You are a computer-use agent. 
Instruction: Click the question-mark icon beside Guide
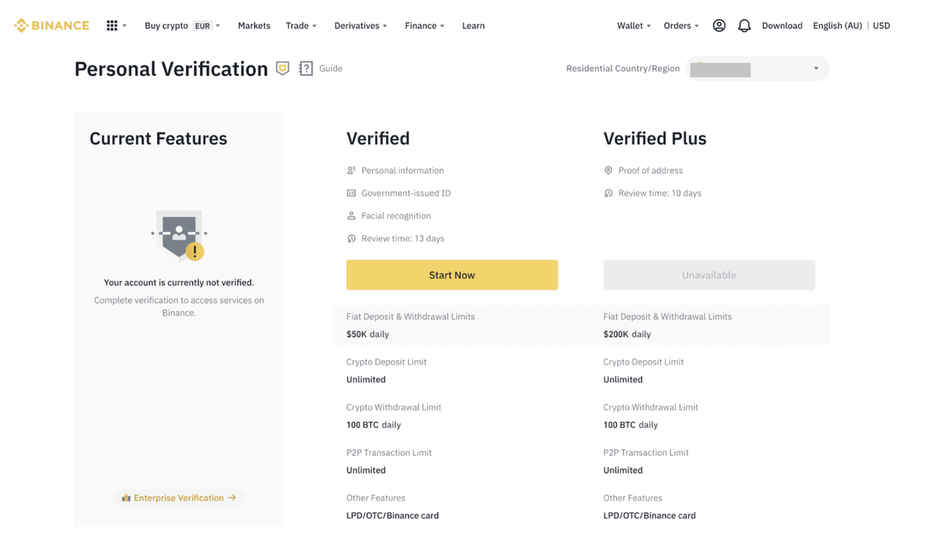coord(306,68)
